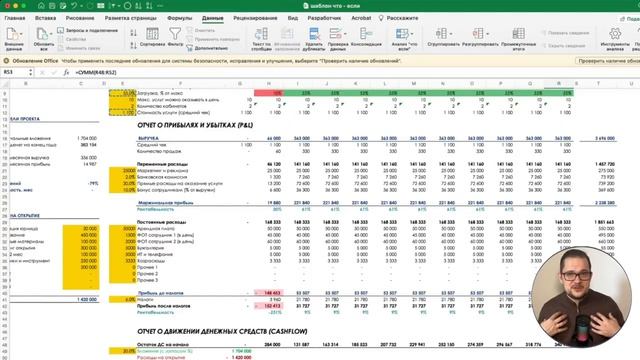Click the Save icon in the title bar
Viewport: 640px width, 360px height.
(52, 6)
